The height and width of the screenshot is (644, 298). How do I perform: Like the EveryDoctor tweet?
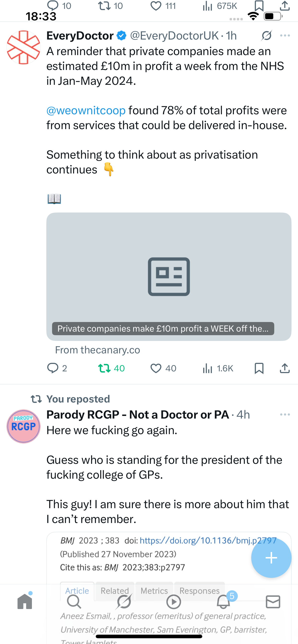coord(156,368)
